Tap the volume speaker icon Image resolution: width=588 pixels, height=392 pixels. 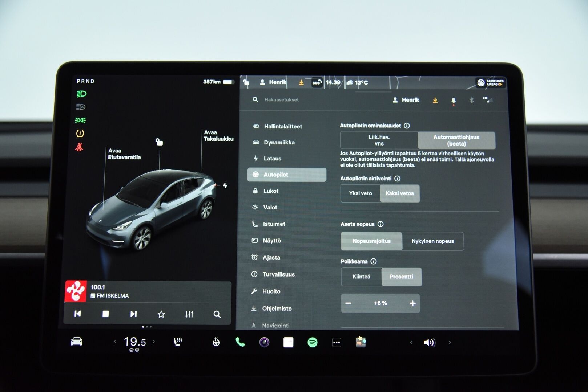pos(430,342)
